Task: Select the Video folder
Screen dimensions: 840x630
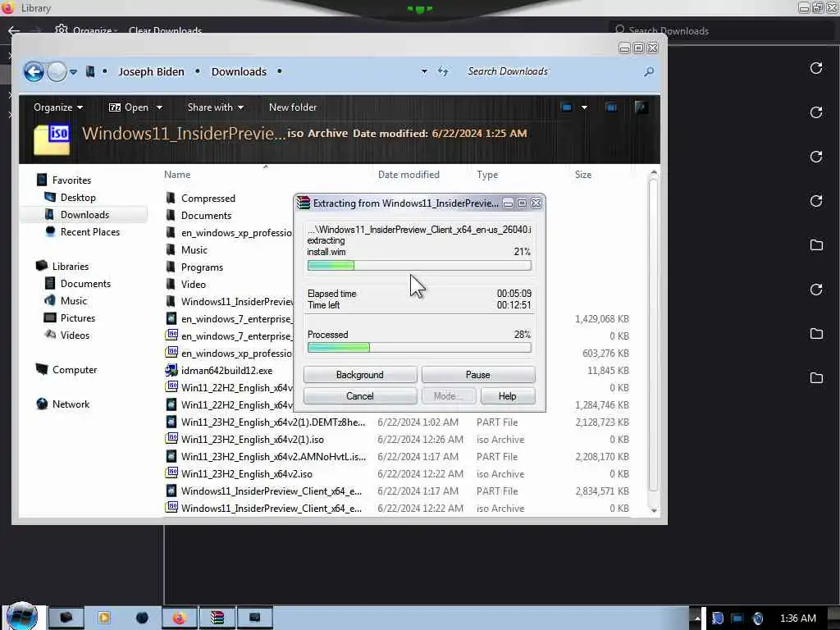Action: [x=193, y=284]
